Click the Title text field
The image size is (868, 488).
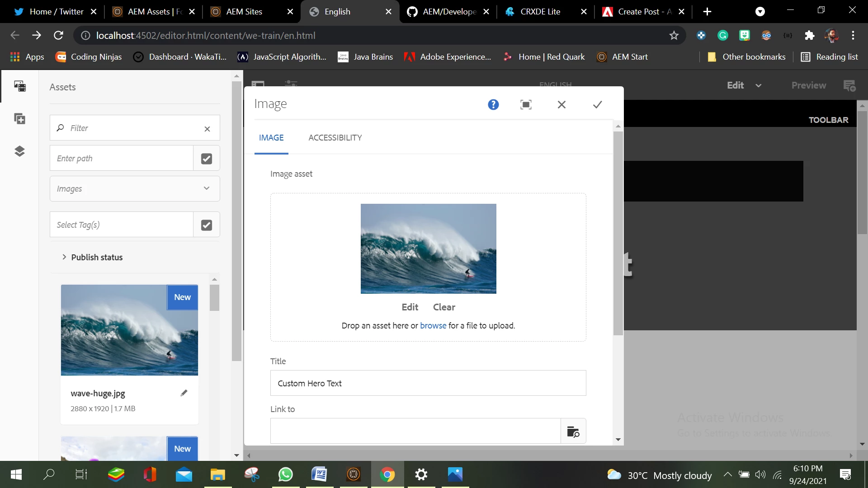point(428,384)
